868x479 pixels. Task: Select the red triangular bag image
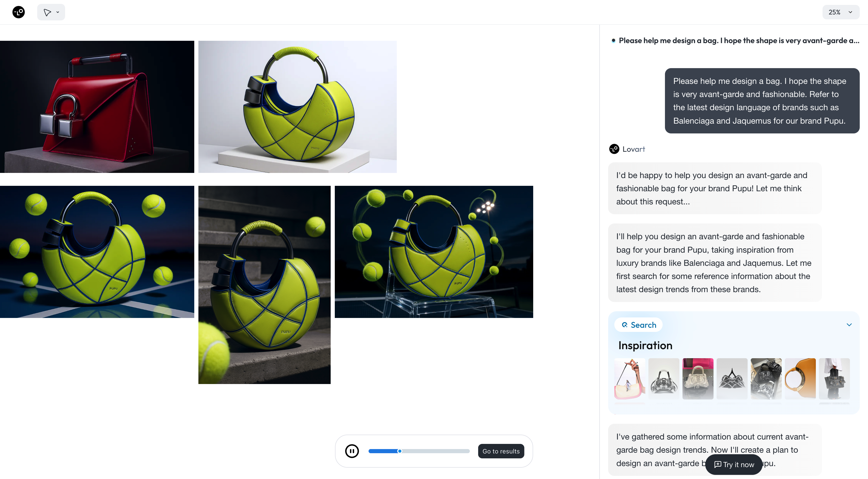pyautogui.click(x=97, y=107)
